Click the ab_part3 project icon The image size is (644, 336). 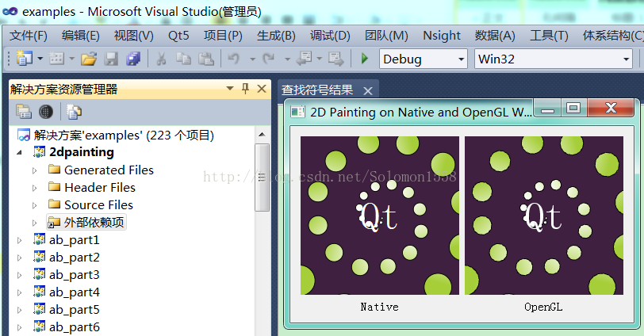[40, 274]
